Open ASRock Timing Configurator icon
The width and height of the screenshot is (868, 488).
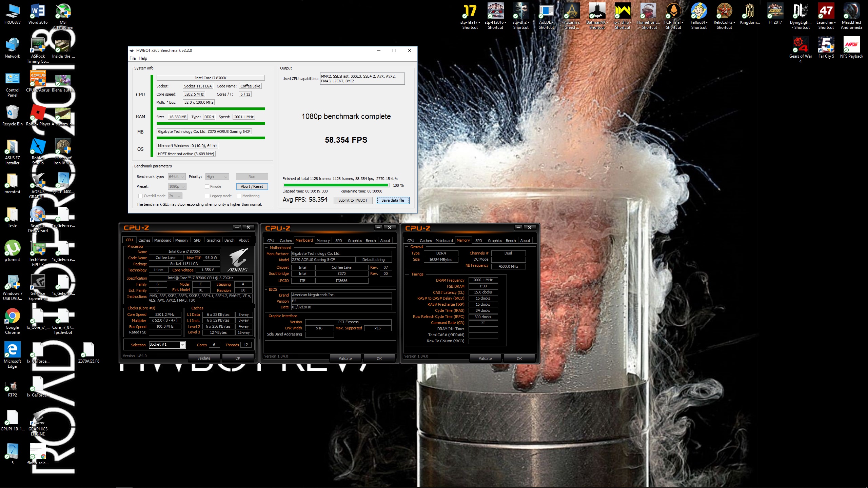(x=38, y=50)
